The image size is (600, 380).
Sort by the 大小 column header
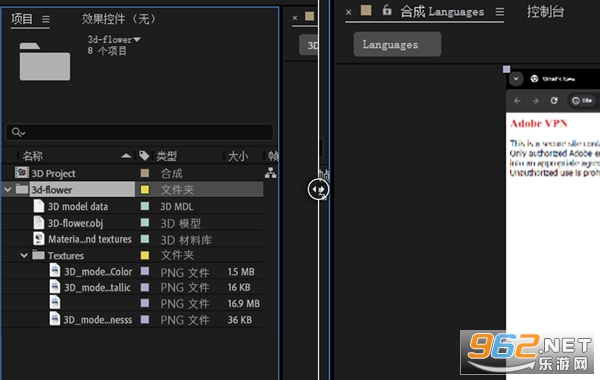pos(238,156)
